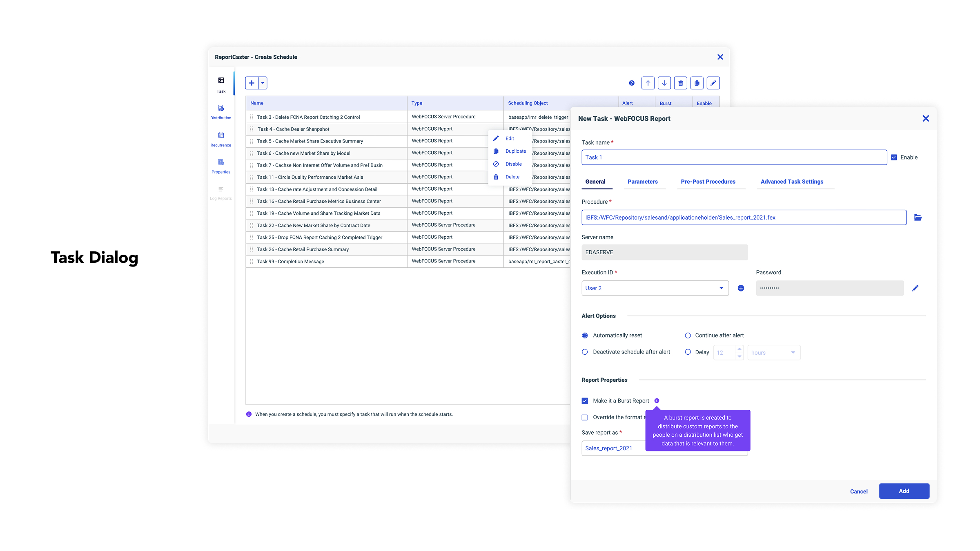Click the plus icon next to Execution ID
Screen dimensions: 980x551
pyautogui.click(x=741, y=288)
